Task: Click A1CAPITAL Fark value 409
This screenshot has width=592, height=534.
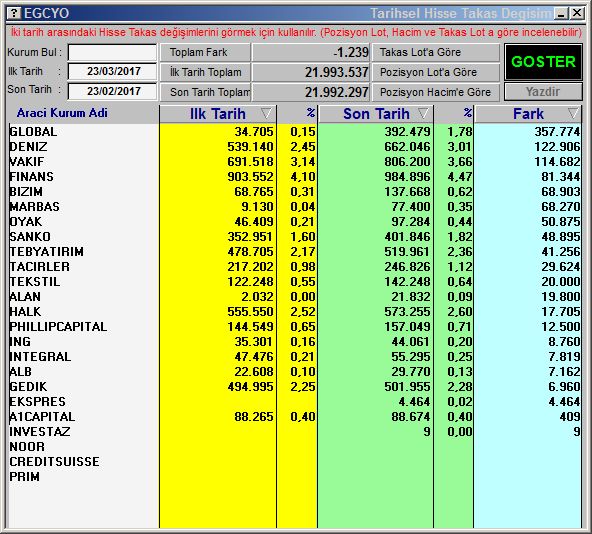Action: 570,417
